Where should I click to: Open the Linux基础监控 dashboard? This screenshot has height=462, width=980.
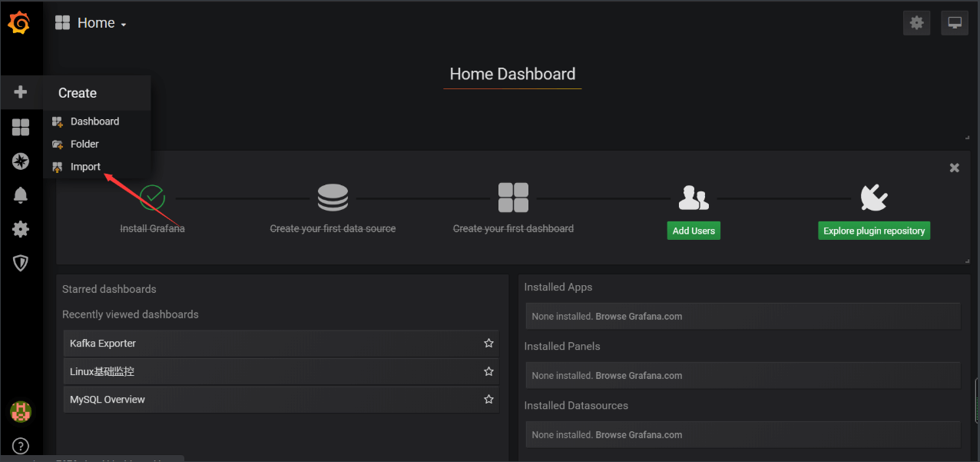click(281, 371)
